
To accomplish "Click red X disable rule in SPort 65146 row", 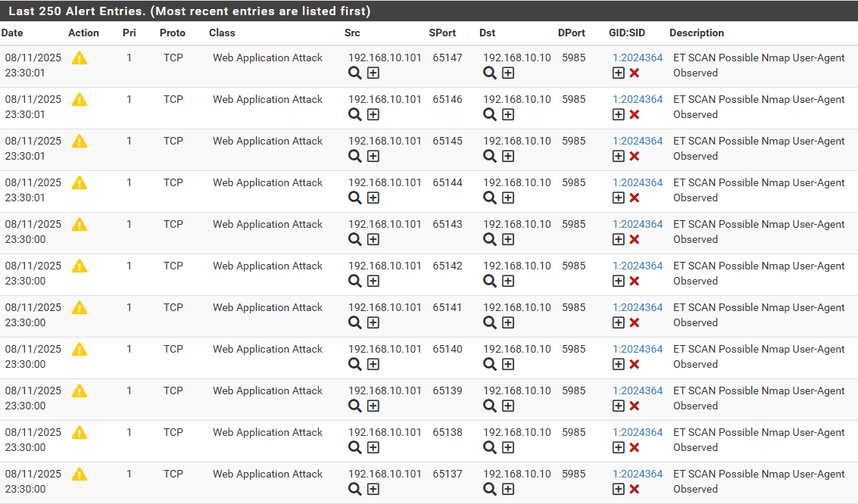I will click(x=634, y=114).
